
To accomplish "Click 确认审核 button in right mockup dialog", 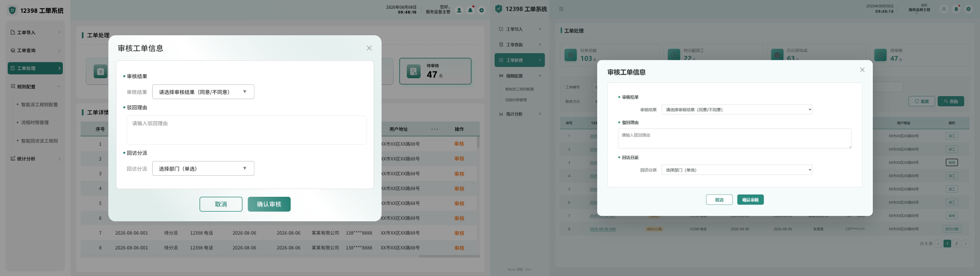I will (750, 200).
